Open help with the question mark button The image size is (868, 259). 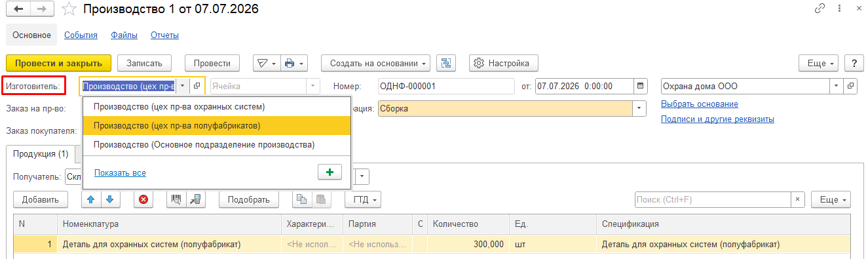coord(854,63)
